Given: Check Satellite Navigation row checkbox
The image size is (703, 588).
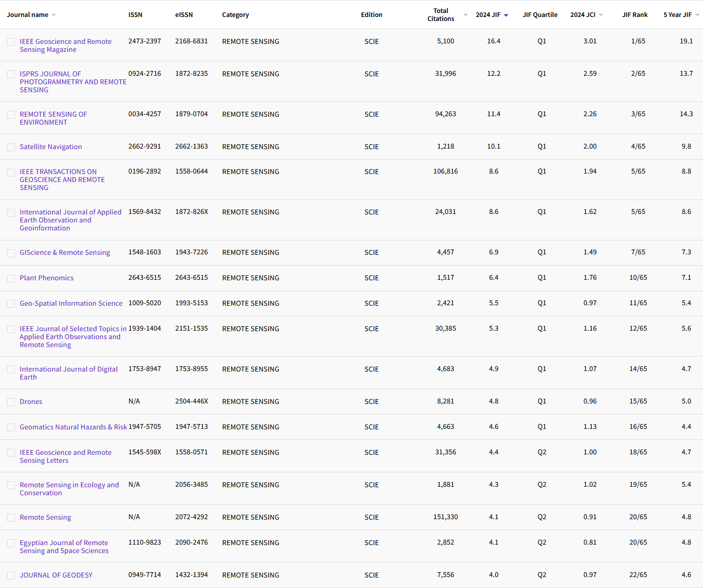Looking at the screenshot, I should [x=11, y=147].
